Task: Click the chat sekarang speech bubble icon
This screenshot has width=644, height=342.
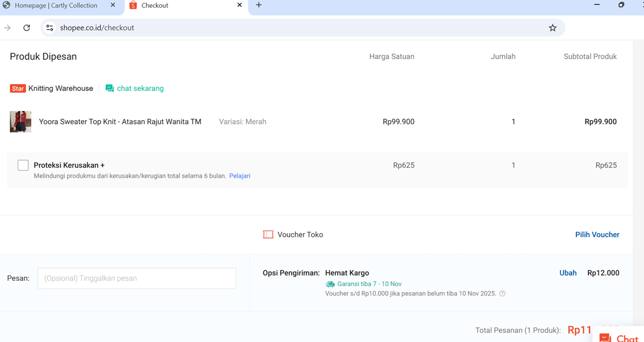Action: [110, 88]
